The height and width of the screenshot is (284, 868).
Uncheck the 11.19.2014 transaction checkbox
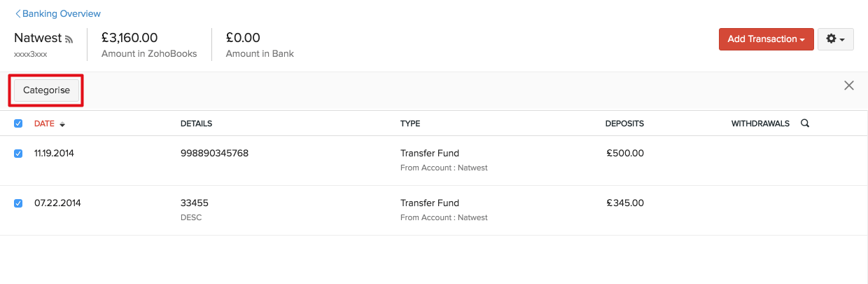[18, 154]
